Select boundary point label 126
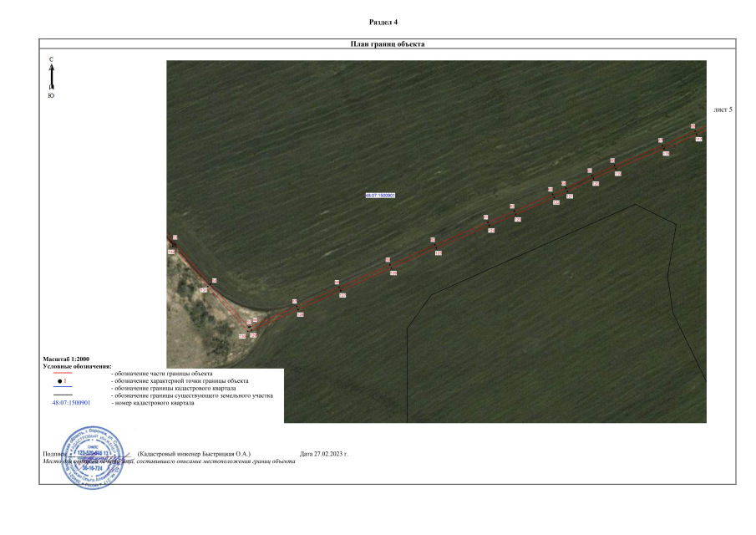 coord(393,273)
